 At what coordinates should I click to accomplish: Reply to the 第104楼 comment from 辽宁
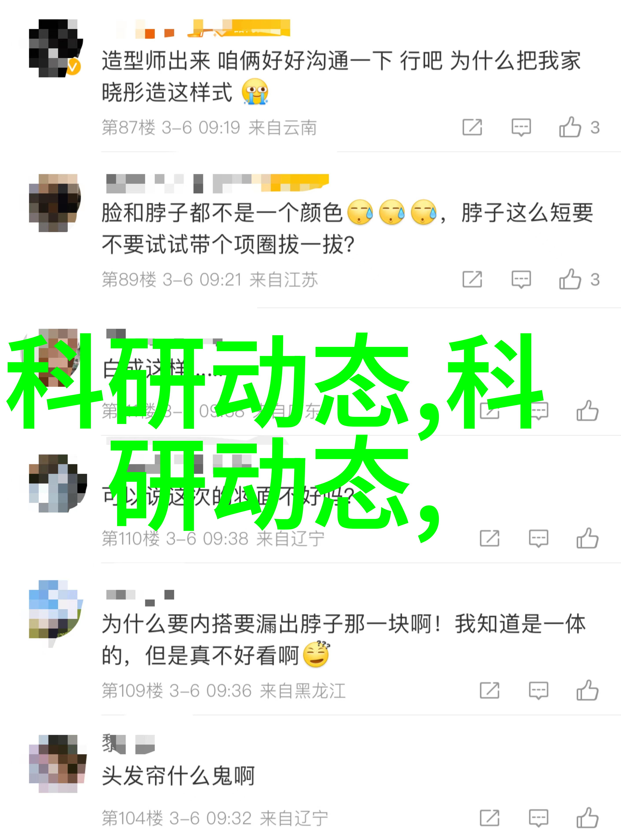click(x=538, y=818)
